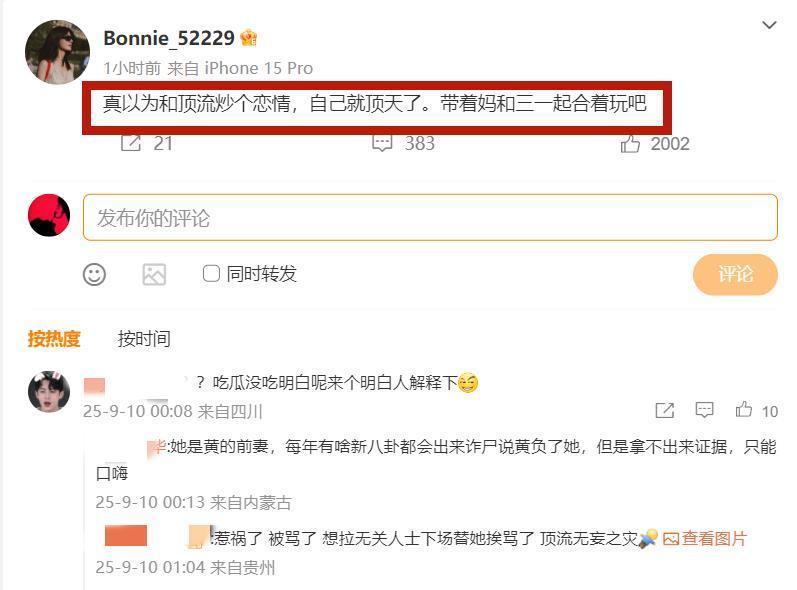Viewport: 797px width, 590px height.
Task: Switch to 按热度 sorting tab
Action: coord(54,338)
